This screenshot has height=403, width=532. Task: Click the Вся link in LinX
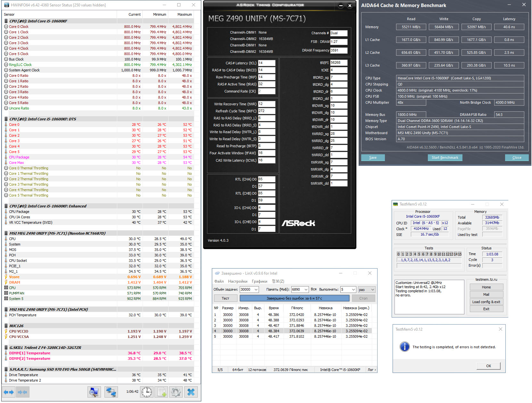[313, 289]
